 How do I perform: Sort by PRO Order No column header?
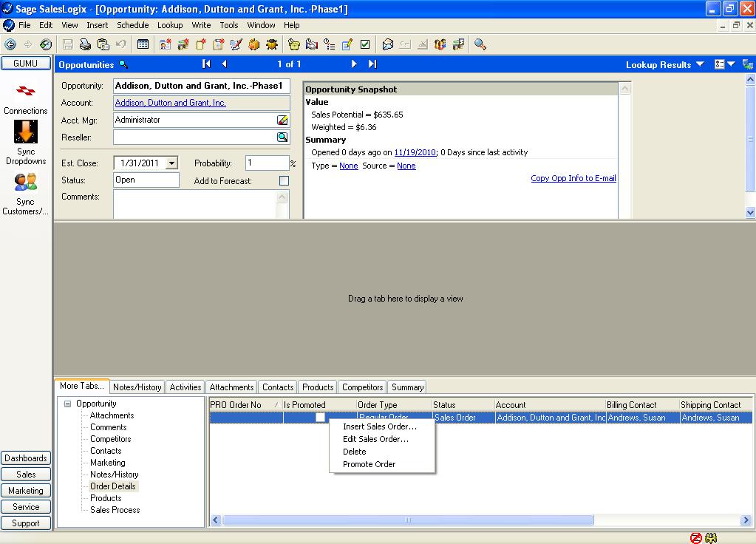245,405
